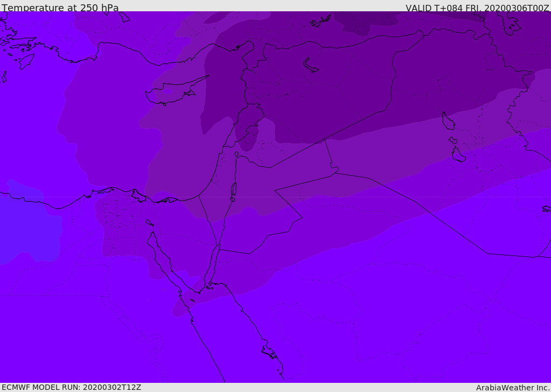Viewport: 551px width, 392px height.
Task: Click the 'ArabiaWeather Inc.' credit text
Action: pyautogui.click(x=513, y=388)
